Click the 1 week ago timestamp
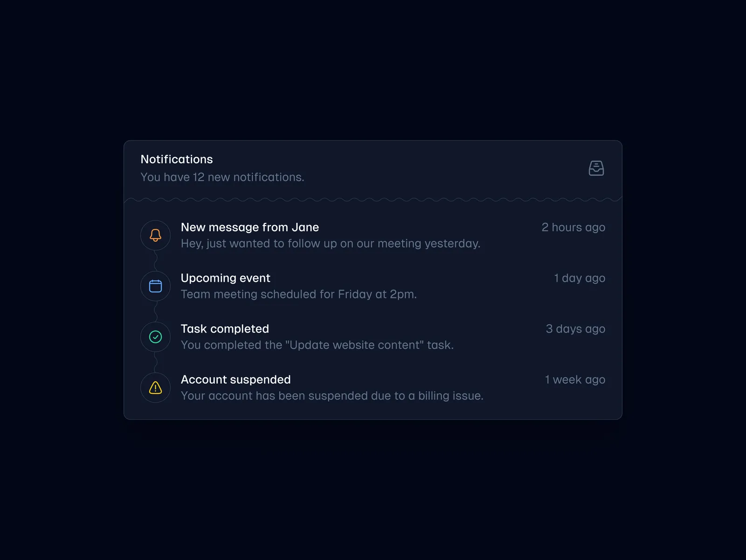746x560 pixels. (574, 380)
